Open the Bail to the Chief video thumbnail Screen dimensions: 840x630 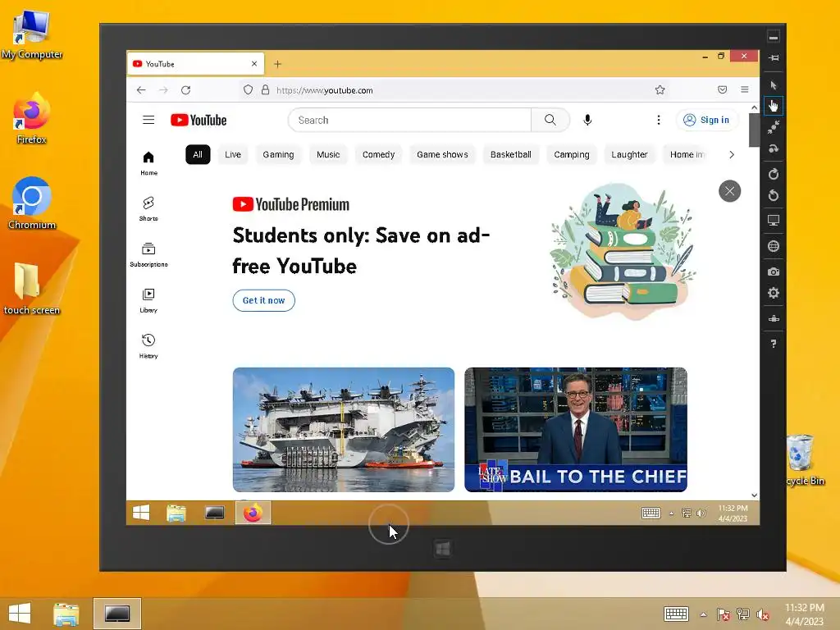[x=575, y=430]
